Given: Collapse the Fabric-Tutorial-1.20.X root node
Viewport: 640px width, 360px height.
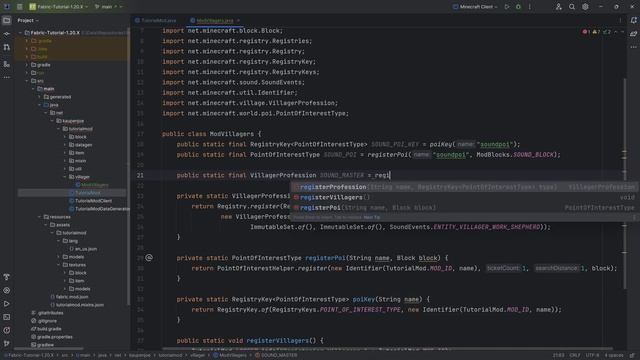Looking at the screenshot, I should tap(20, 33).
